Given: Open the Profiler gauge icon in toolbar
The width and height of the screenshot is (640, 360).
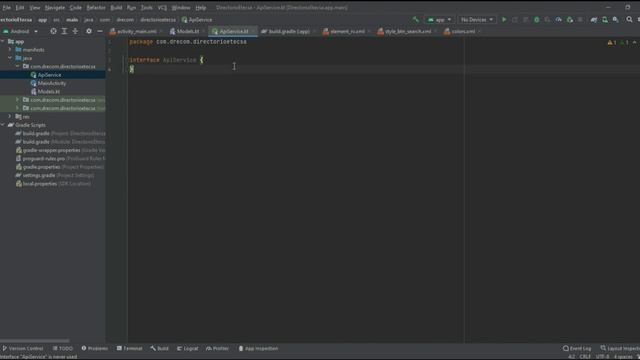Looking at the screenshot, I should [x=559, y=20].
